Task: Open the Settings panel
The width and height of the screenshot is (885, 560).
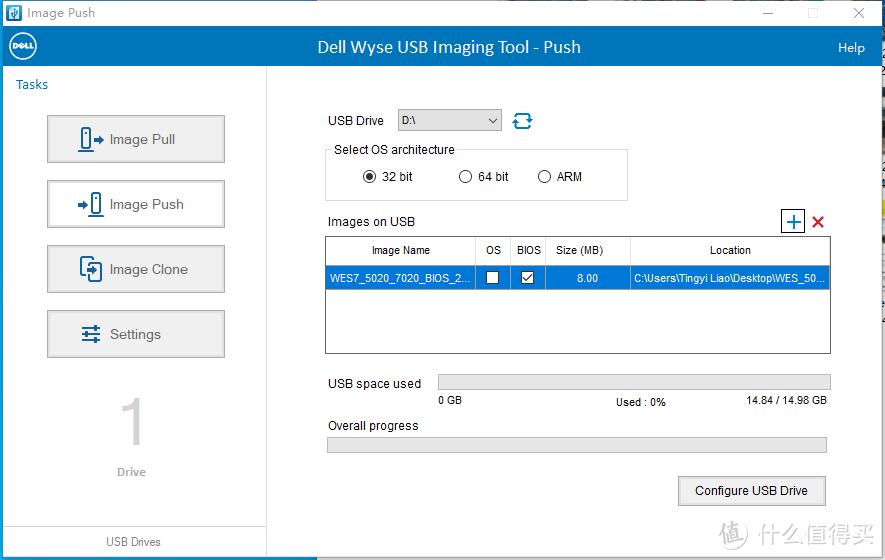Action: point(136,334)
